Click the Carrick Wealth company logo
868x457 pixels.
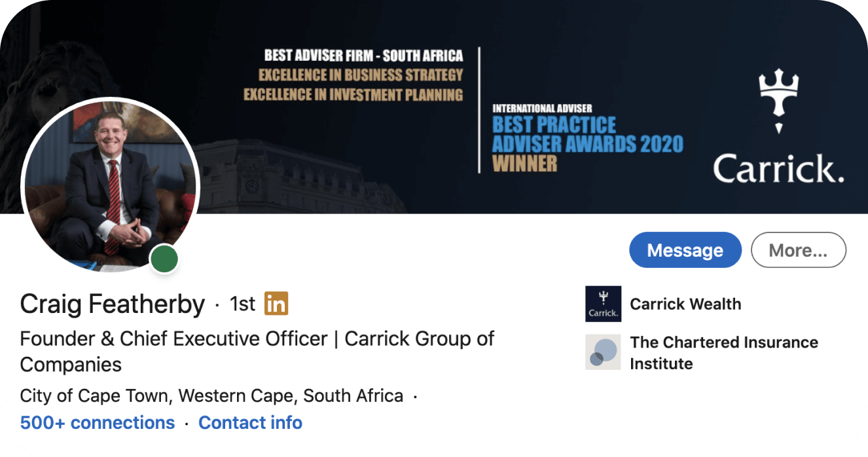[x=603, y=304]
